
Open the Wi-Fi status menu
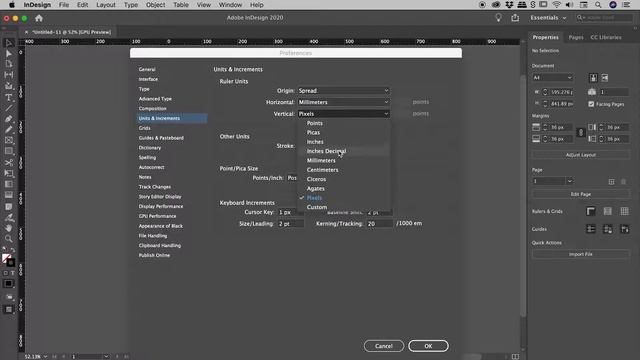tap(556, 5)
